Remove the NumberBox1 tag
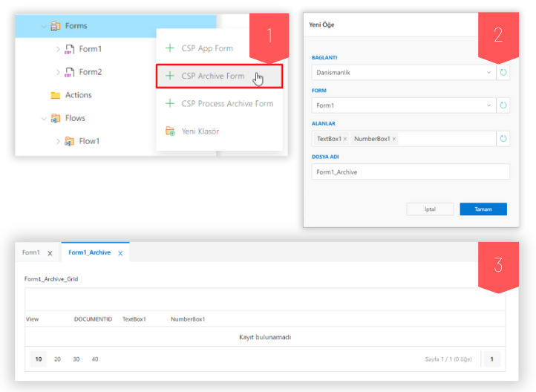 click(x=394, y=139)
